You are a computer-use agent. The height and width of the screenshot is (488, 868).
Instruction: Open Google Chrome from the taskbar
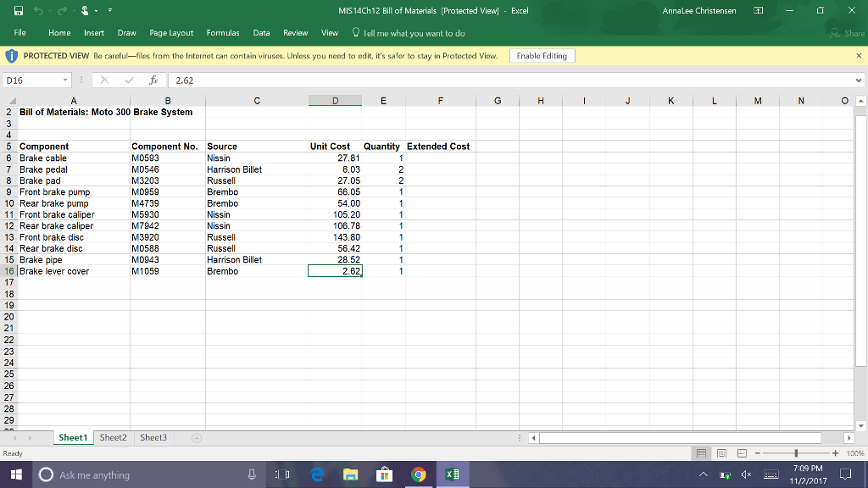416,475
